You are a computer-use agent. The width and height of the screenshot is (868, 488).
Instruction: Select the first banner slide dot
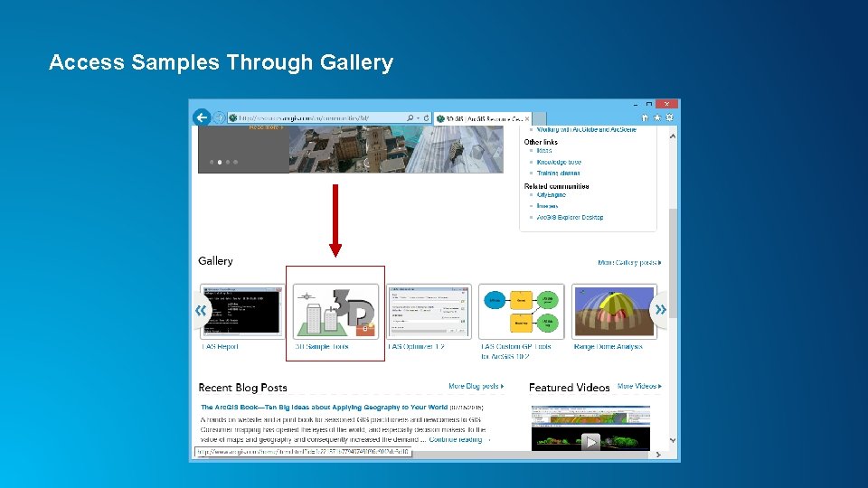point(212,162)
